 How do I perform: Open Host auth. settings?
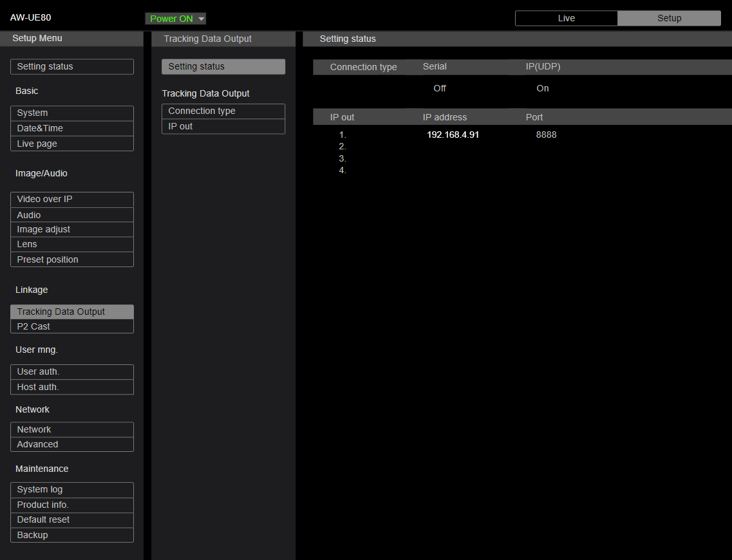click(x=72, y=387)
